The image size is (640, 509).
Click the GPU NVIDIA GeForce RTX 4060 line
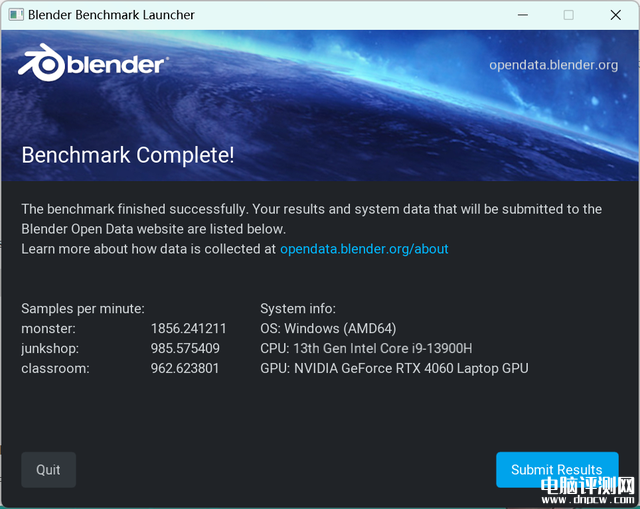pyautogui.click(x=394, y=368)
